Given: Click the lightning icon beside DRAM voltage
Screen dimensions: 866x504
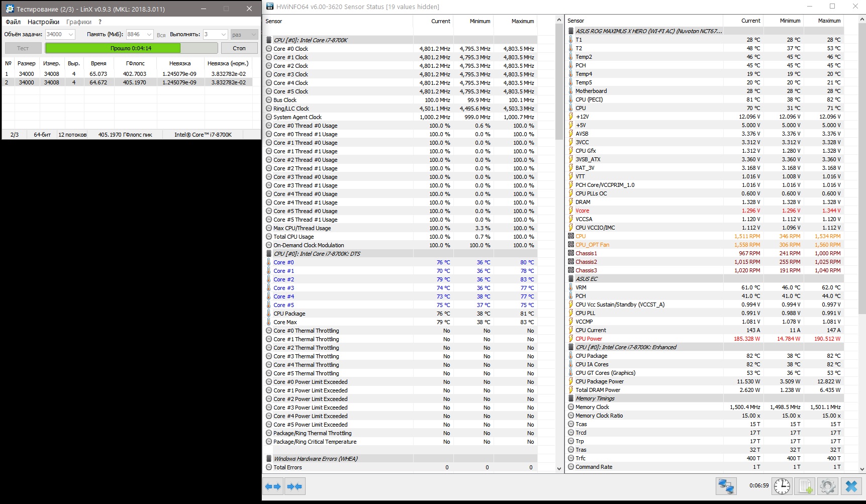Looking at the screenshot, I should (x=571, y=202).
